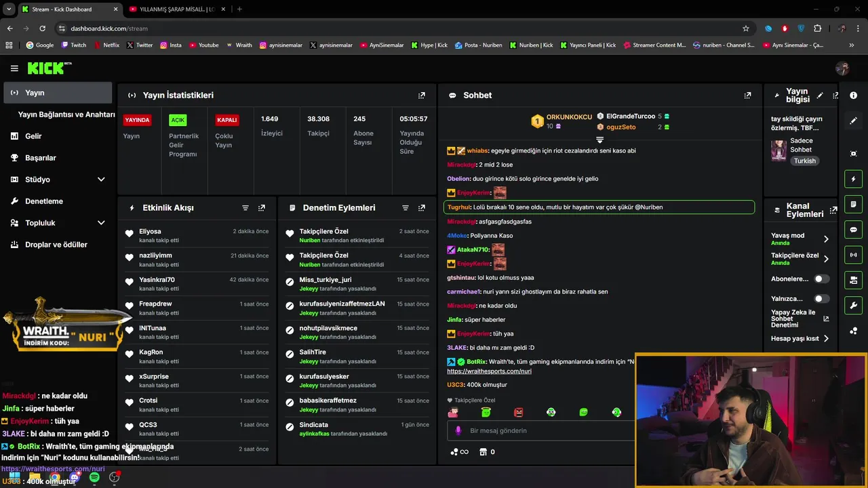Click the screen capture icon in the right rail
Screen dimensions: 868x488
[854, 154]
